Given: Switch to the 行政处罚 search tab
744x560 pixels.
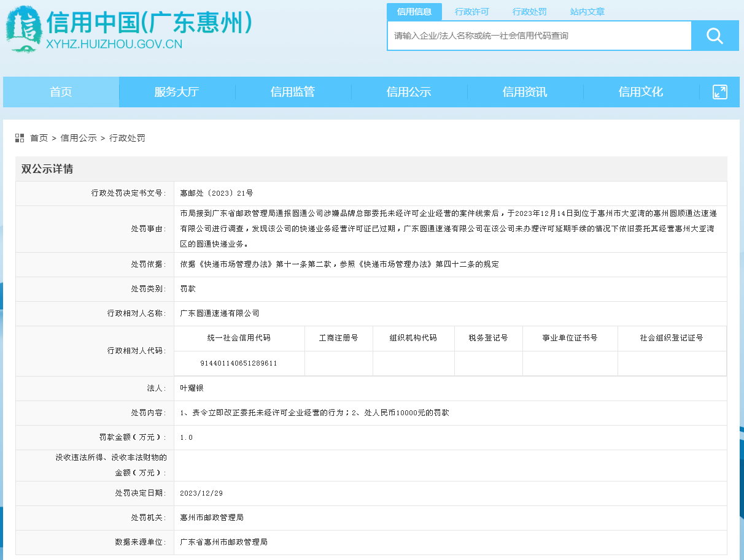Looking at the screenshot, I should point(530,12).
